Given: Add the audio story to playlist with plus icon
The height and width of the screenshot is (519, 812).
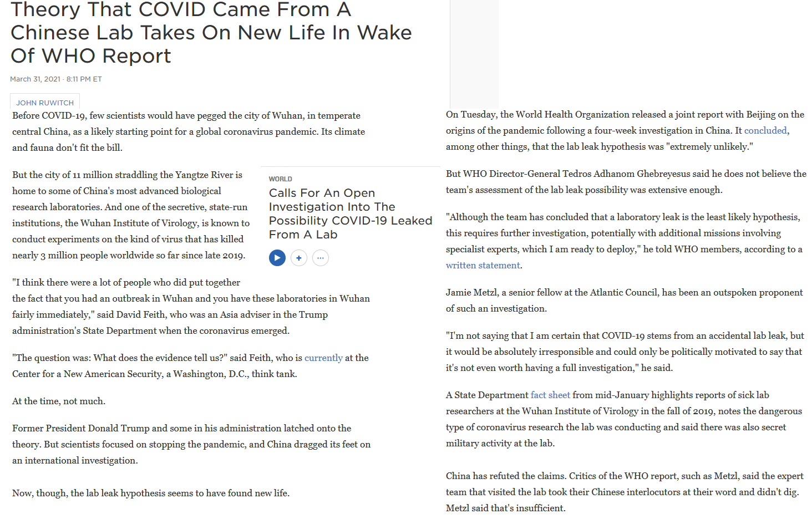Looking at the screenshot, I should coord(299,258).
